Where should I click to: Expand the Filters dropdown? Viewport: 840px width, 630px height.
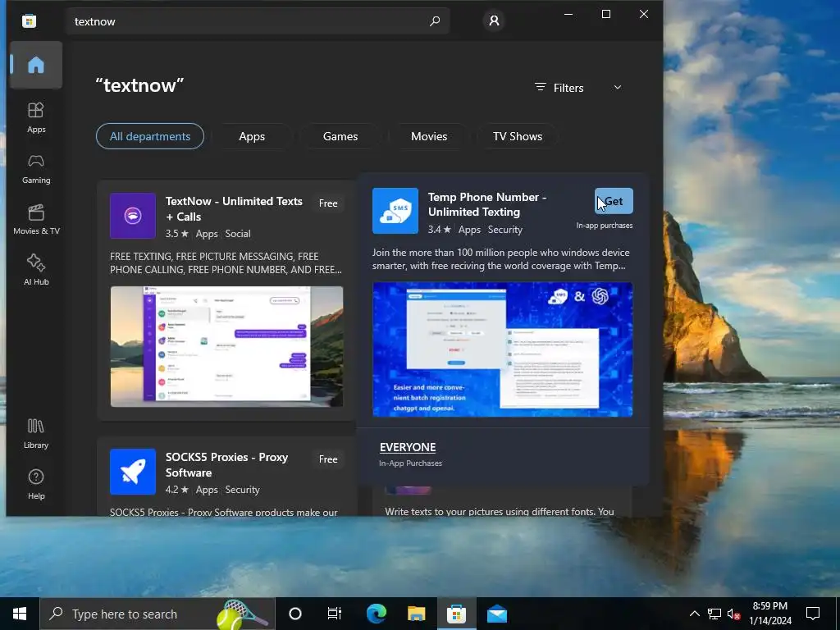tap(578, 87)
